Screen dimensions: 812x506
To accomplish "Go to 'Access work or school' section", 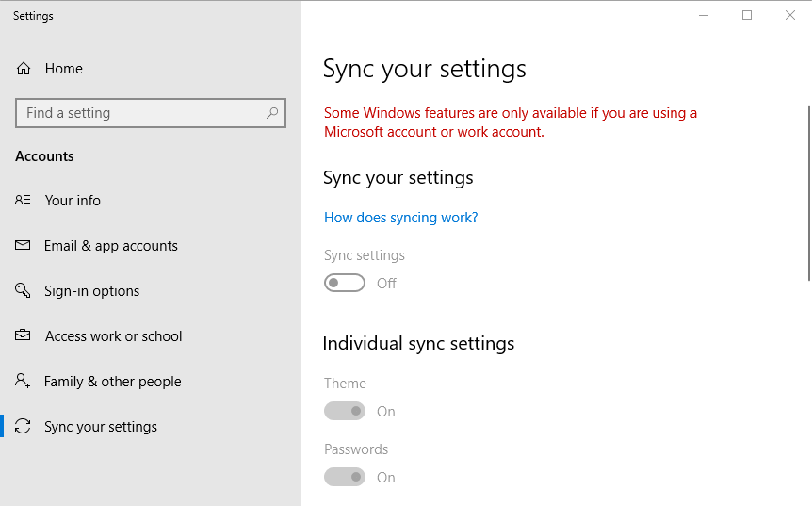I will [113, 336].
